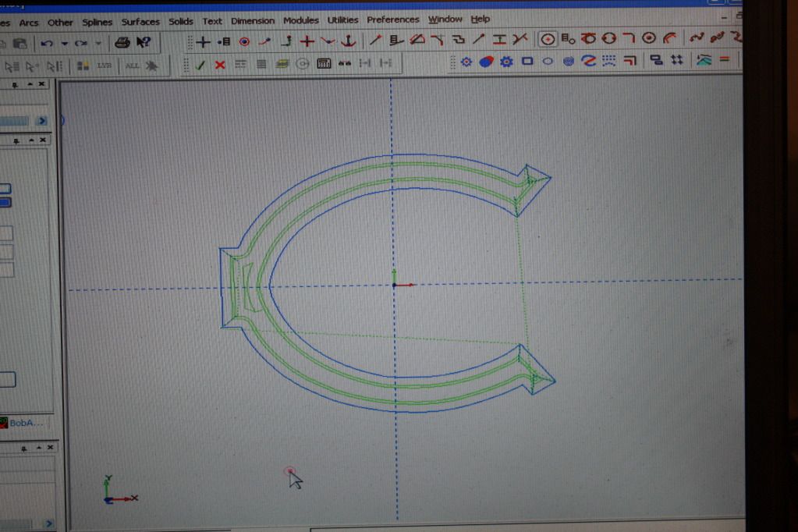
Task: Click the BobA... tab in left panel
Action: 22,423
